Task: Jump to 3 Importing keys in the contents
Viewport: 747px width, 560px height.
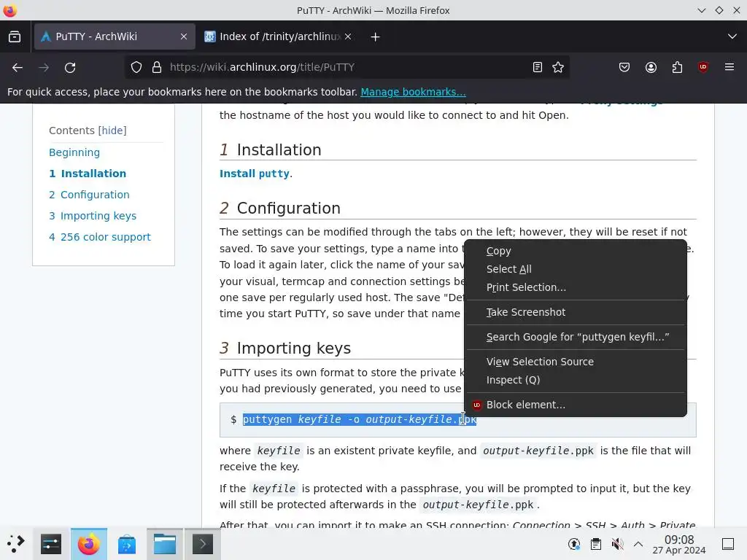Action: point(93,216)
